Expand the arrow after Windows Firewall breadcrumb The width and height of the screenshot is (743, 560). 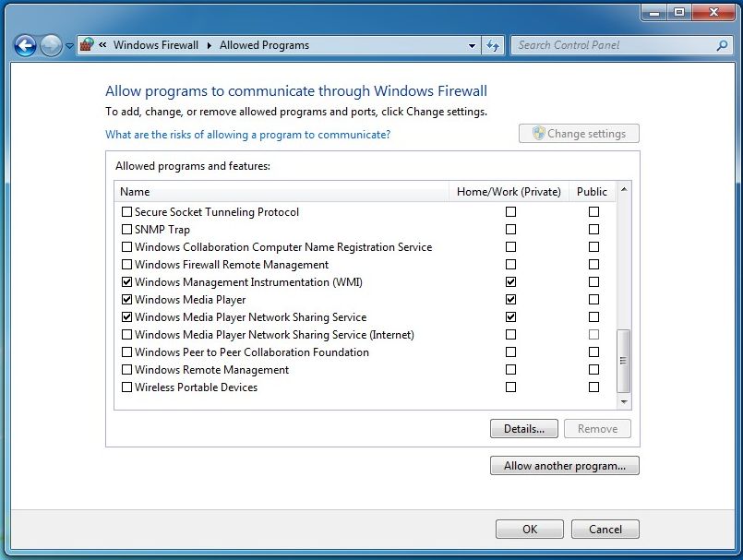(209, 45)
